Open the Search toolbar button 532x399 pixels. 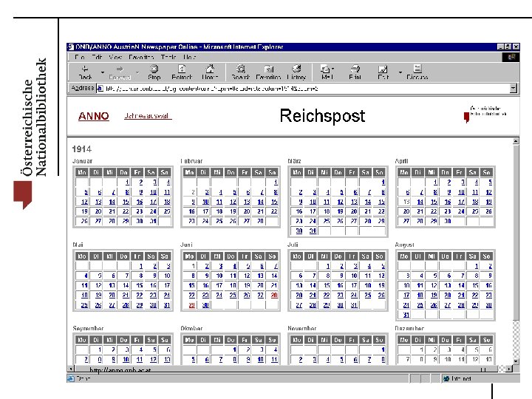click(x=241, y=72)
